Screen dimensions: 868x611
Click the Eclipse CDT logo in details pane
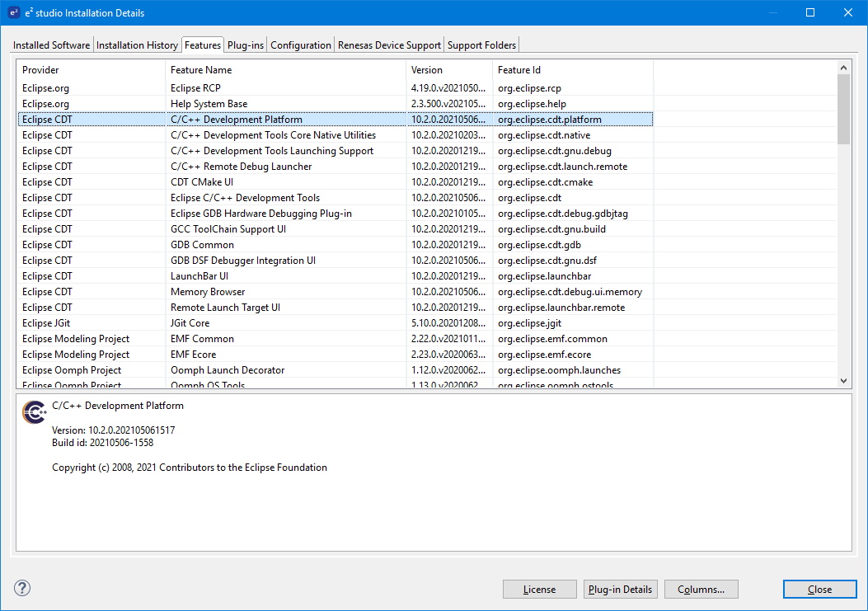(x=35, y=412)
